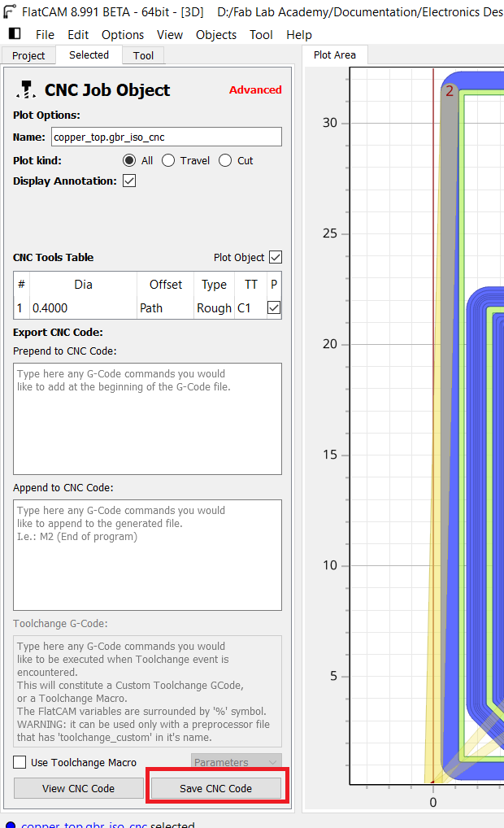This screenshot has width=504, height=828.
Task: Open the Objects menu
Action: 216,35
